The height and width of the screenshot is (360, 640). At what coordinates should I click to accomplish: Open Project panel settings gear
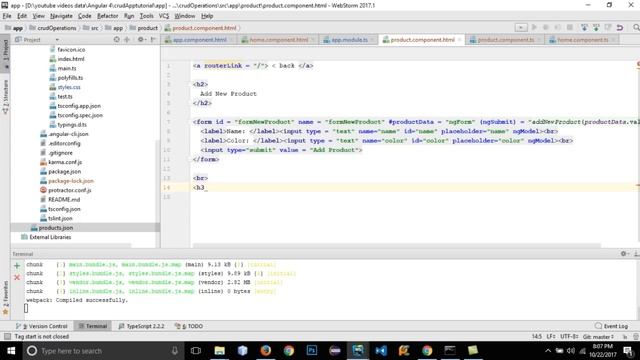(x=141, y=39)
